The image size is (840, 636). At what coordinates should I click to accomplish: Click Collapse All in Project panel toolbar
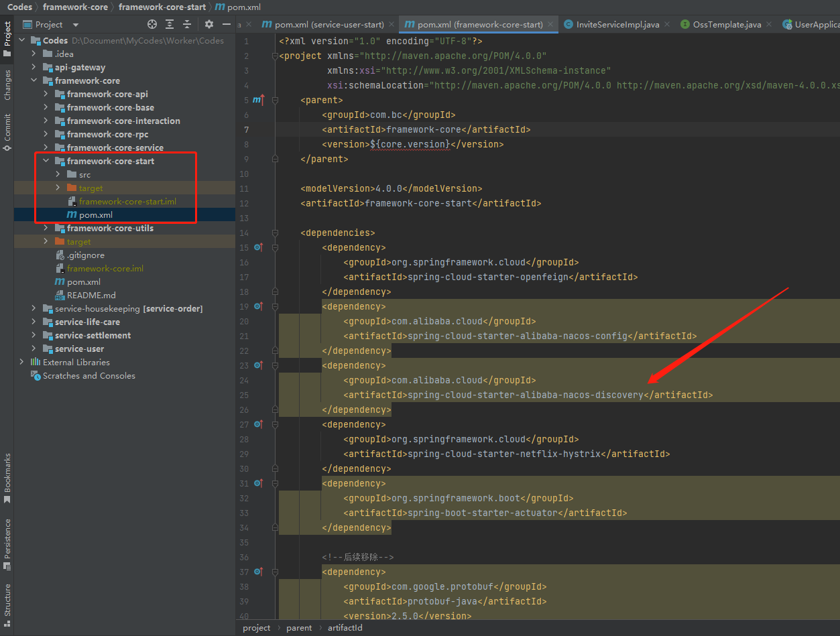(187, 24)
